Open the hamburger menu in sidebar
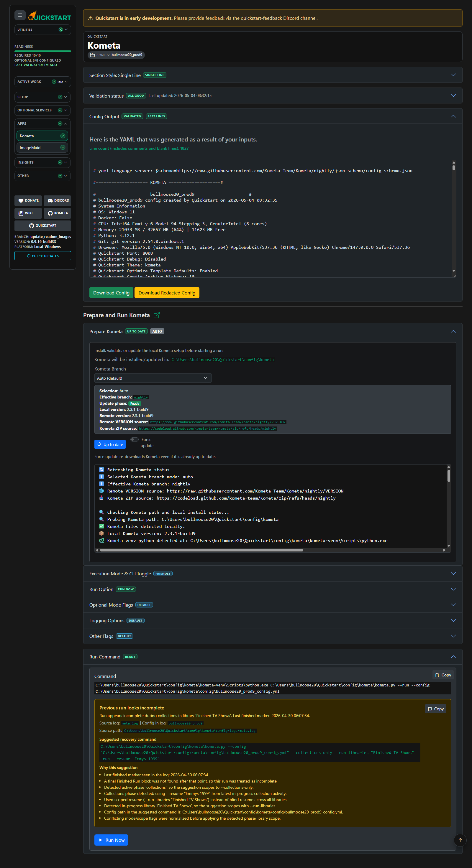 click(20, 15)
